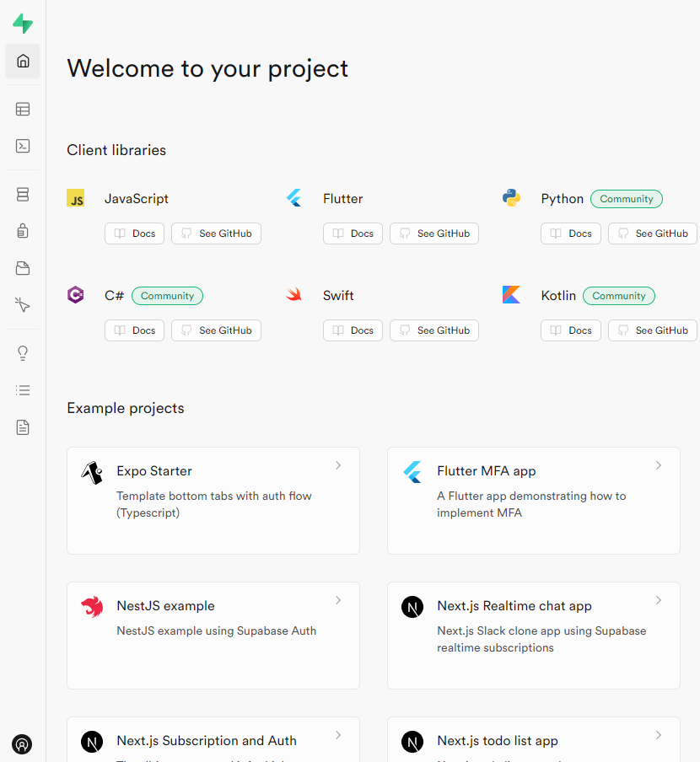Open the Table Editor icon
Viewport: 700px width, 762px height.
click(23, 109)
